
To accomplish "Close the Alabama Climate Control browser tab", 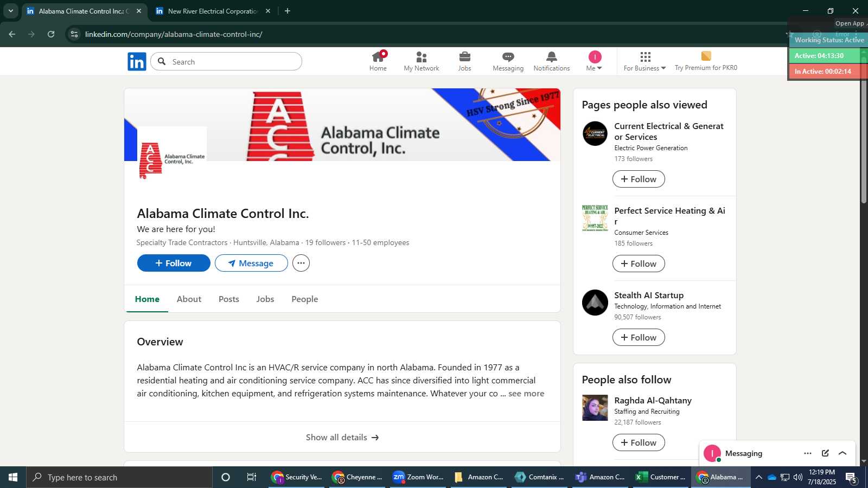I will (139, 11).
